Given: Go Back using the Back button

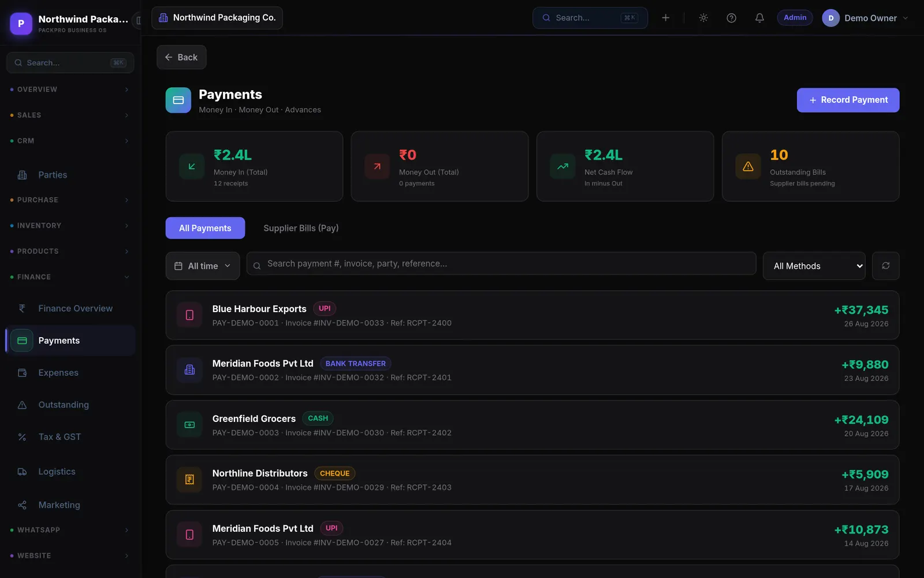Looking at the screenshot, I should pyautogui.click(x=181, y=57).
